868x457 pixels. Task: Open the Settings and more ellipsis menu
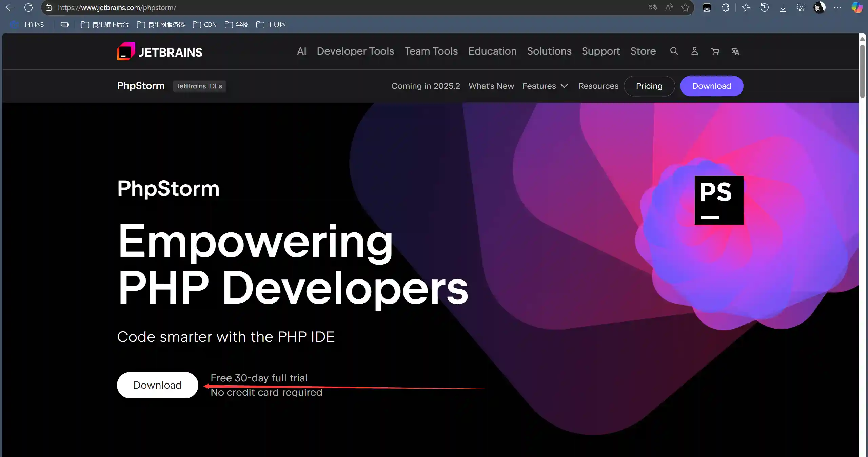(x=837, y=7)
